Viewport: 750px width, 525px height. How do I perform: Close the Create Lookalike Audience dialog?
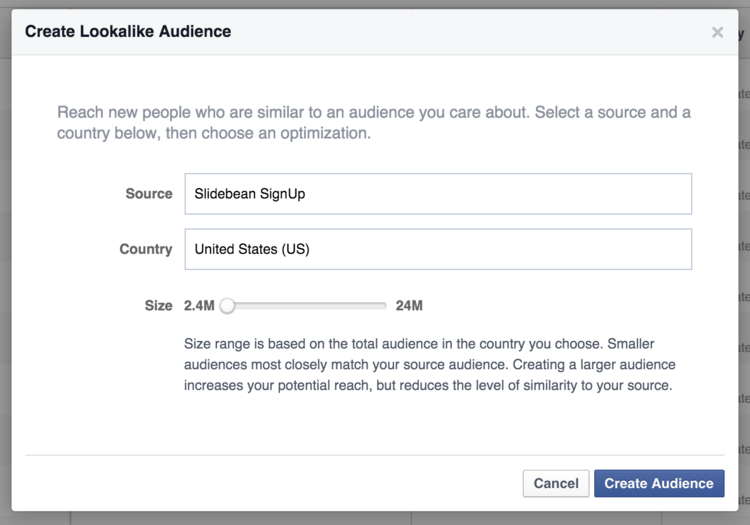pyautogui.click(x=717, y=32)
